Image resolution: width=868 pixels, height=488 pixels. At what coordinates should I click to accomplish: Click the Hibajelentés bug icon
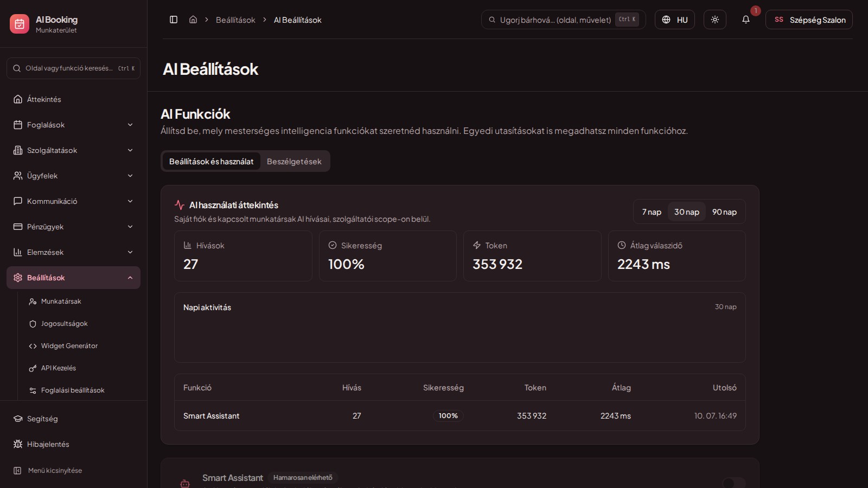(18, 444)
